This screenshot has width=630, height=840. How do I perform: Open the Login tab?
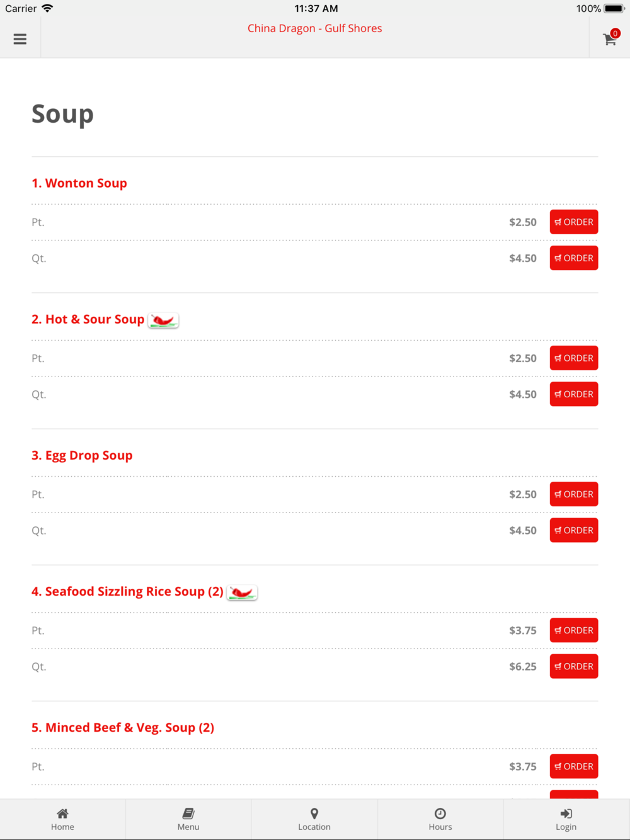point(566,819)
